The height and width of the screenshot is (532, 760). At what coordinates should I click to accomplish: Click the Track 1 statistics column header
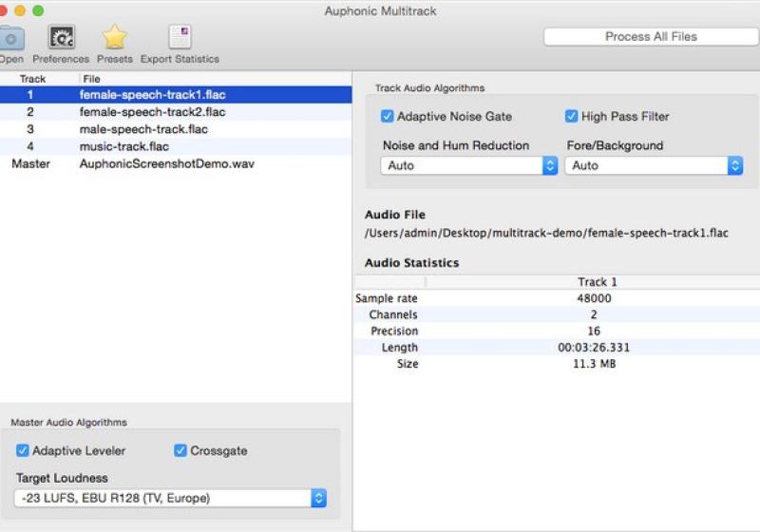[597, 282]
